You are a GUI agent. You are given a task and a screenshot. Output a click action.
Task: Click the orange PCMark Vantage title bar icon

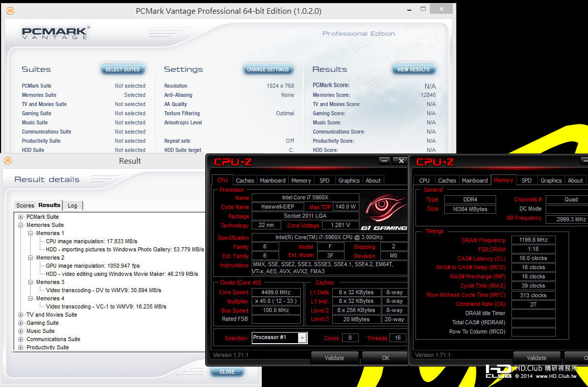(11, 11)
